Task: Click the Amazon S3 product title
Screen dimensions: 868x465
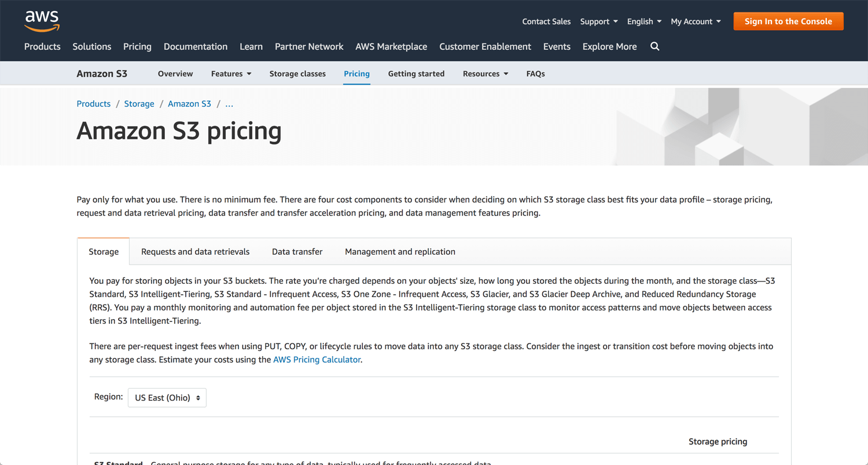Action: [x=102, y=74]
